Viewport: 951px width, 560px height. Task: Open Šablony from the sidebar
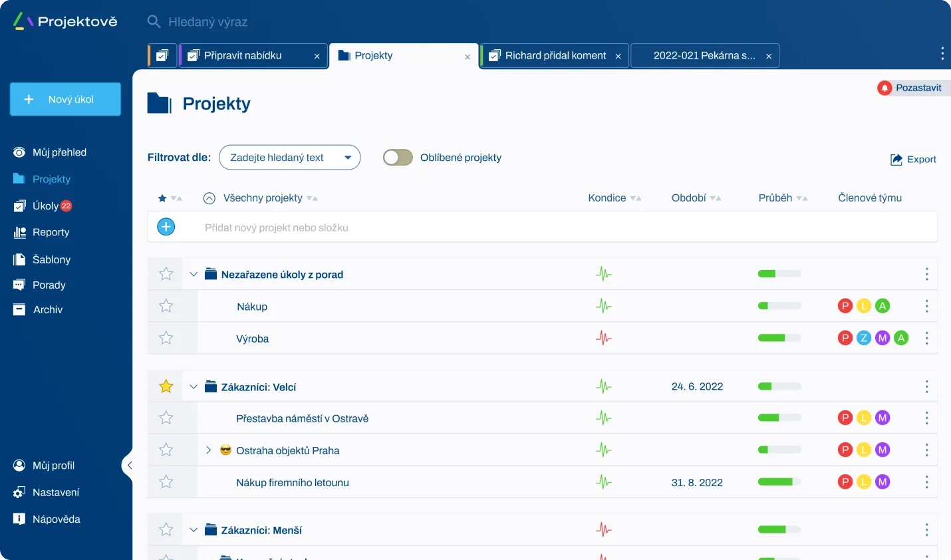pos(50,259)
